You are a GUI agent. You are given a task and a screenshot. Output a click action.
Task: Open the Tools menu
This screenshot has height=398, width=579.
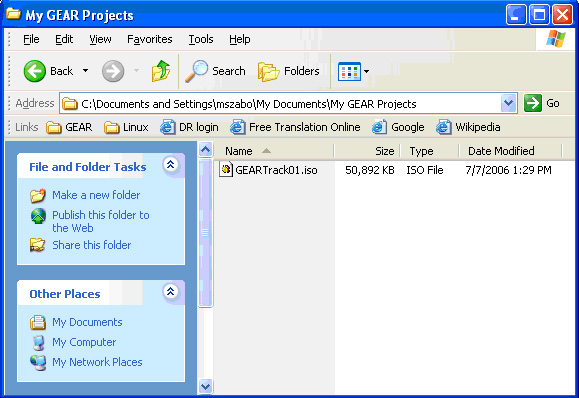[x=201, y=39]
